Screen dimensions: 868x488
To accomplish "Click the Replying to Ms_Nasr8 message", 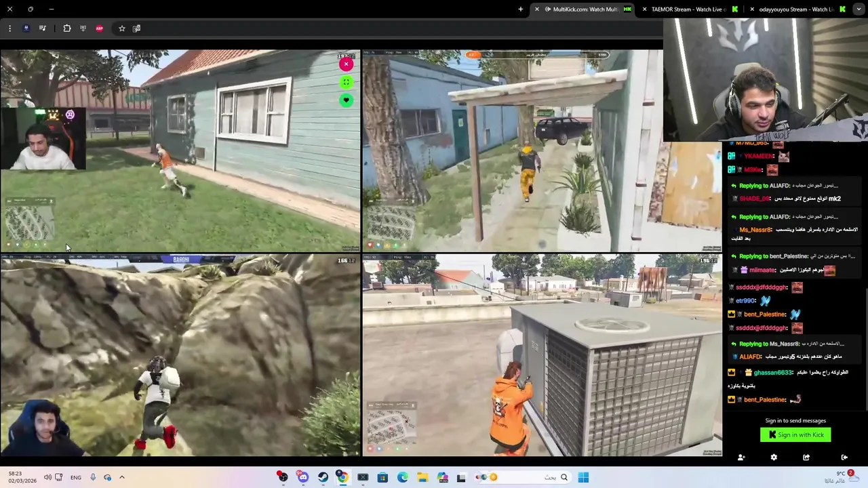I will click(788, 344).
